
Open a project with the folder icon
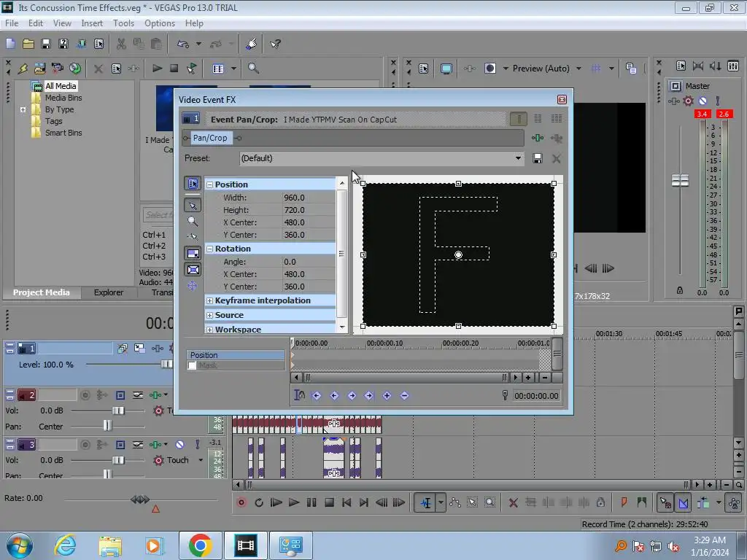(x=28, y=44)
